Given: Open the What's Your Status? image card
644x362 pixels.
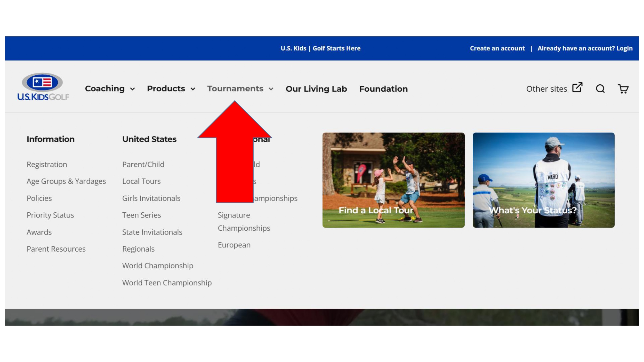Looking at the screenshot, I should click(543, 180).
